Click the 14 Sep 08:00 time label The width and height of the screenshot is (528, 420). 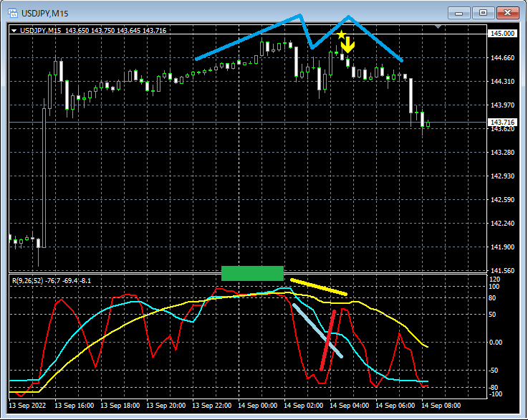(x=441, y=406)
